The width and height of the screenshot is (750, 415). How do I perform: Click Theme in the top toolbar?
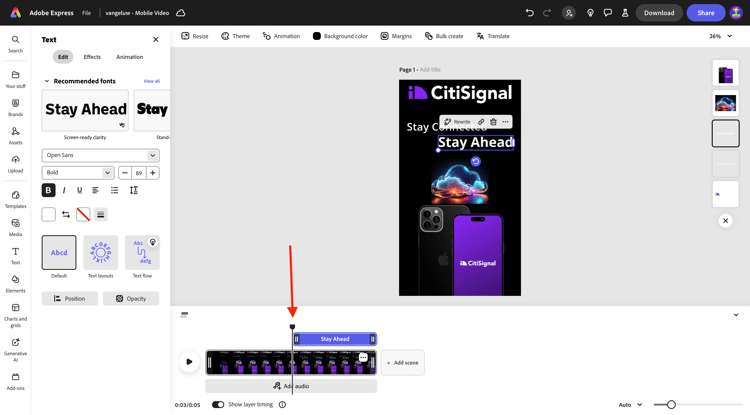[x=235, y=36]
